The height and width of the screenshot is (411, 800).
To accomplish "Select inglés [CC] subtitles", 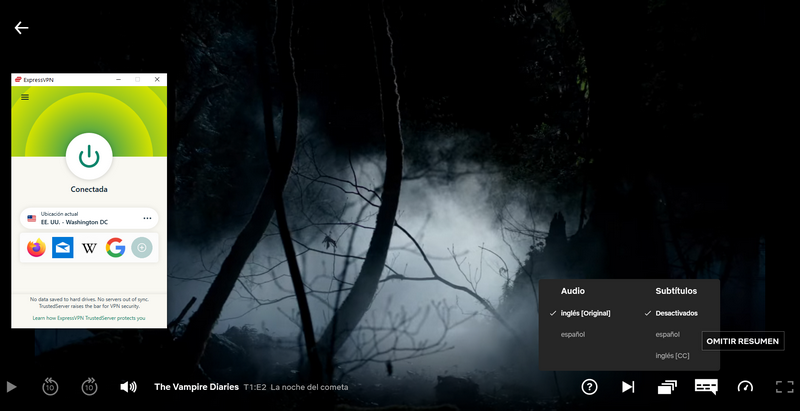I will point(672,356).
